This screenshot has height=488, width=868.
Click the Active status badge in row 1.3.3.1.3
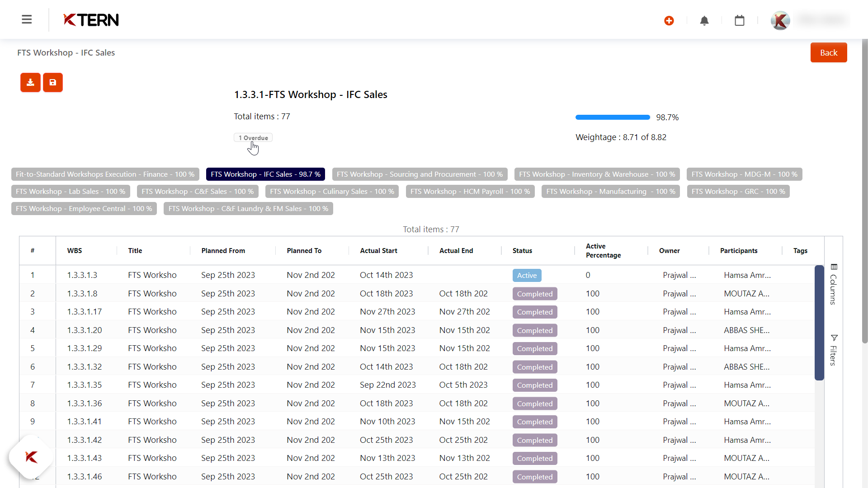pos(527,276)
